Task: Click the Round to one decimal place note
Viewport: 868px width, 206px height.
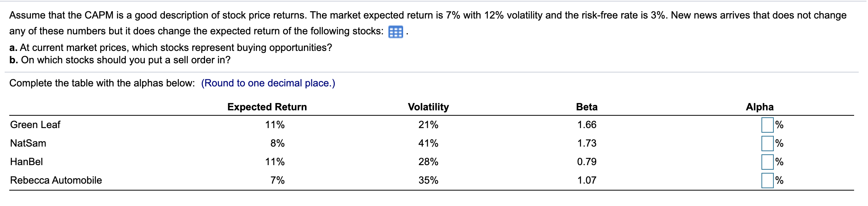Action: click(x=268, y=83)
